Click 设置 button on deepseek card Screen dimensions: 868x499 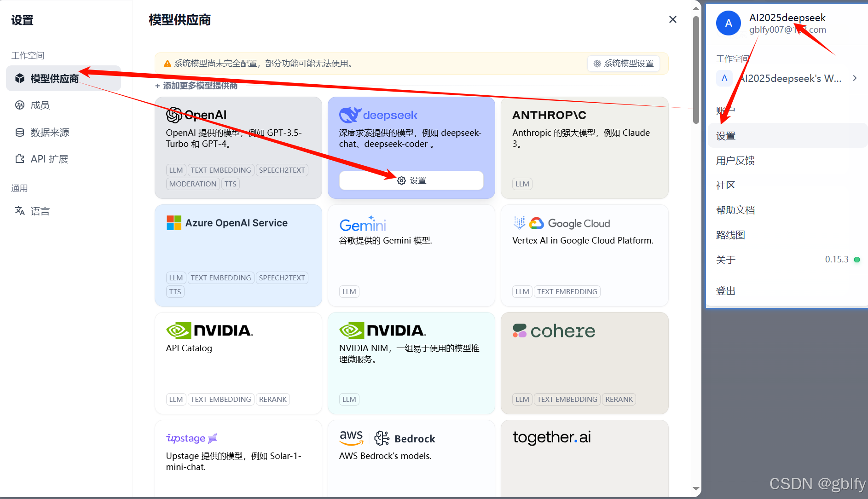(411, 180)
